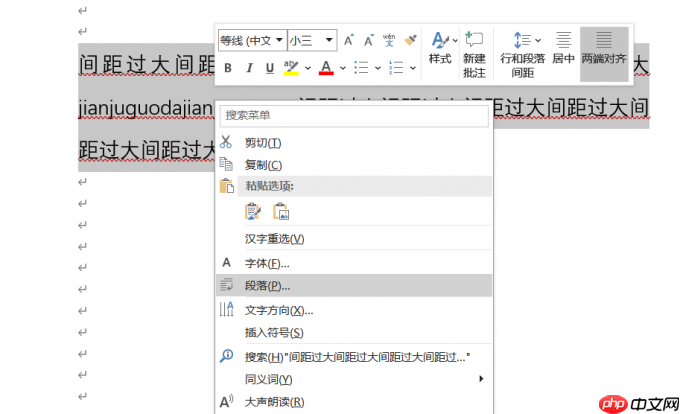Open numbering style dropdown
Screen dimensions: 680x414
[x=413, y=68]
